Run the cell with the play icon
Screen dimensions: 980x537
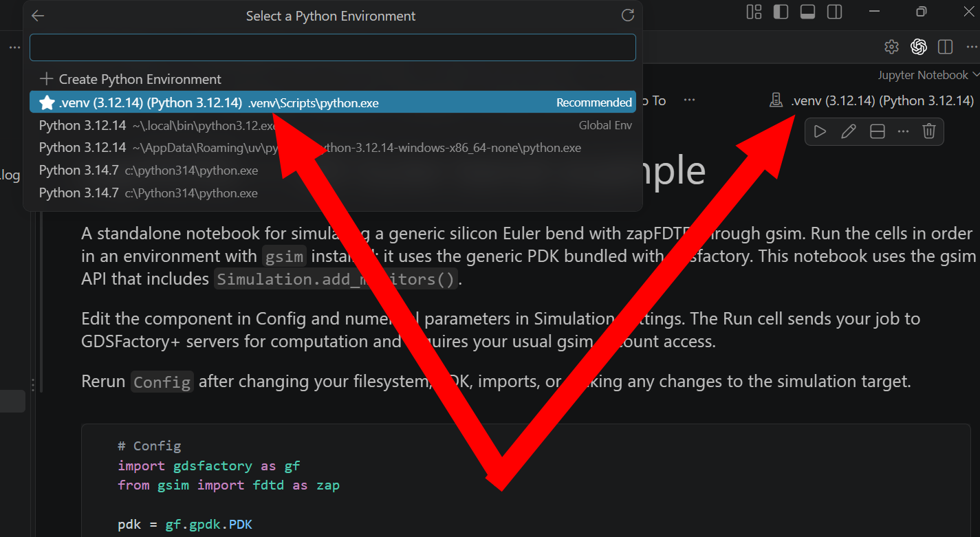820,131
